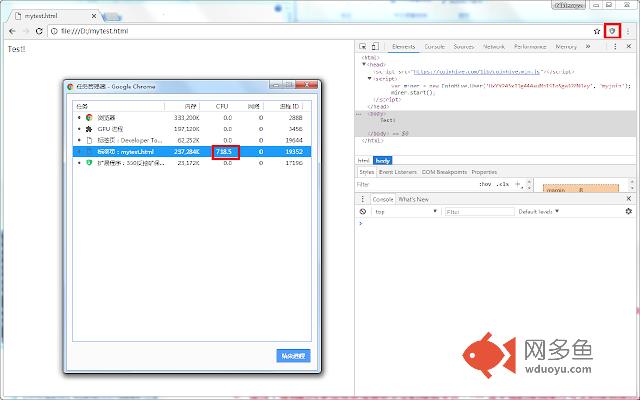The image size is (640, 400).
Task: Open the Properties sub-tab
Action: 484,172
